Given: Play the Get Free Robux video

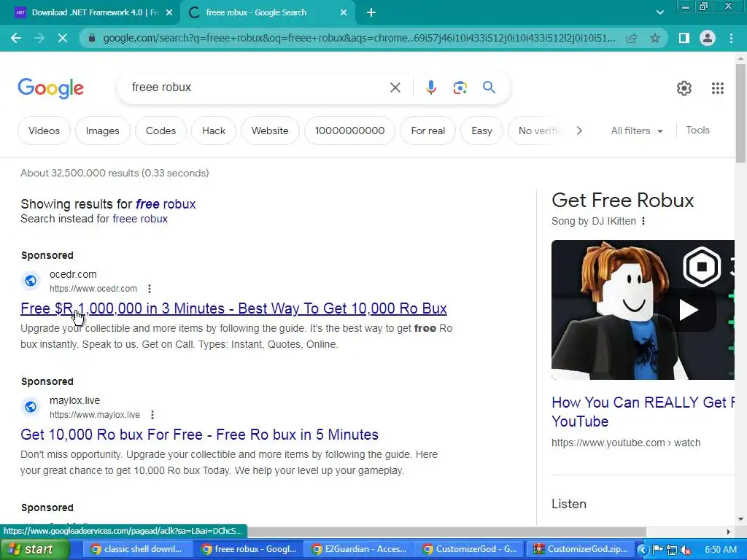Looking at the screenshot, I should [688, 310].
